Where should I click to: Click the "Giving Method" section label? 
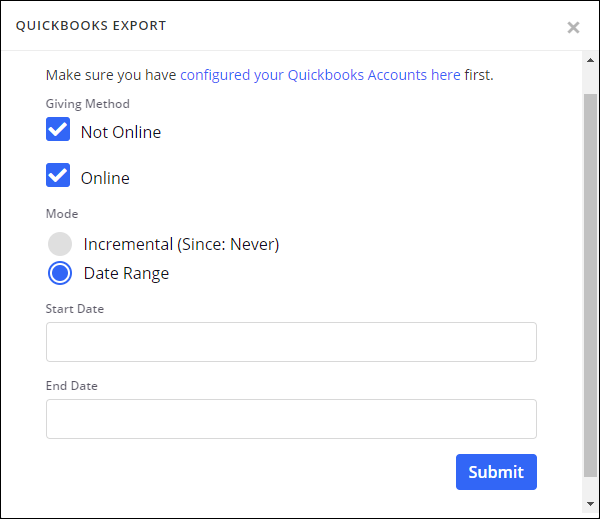(88, 103)
